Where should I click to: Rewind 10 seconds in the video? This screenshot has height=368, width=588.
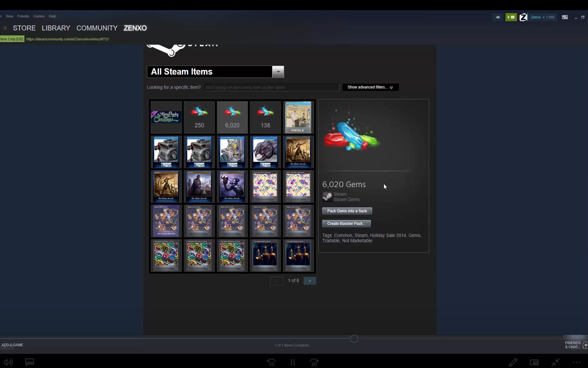pyautogui.click(x=271, y=362)
